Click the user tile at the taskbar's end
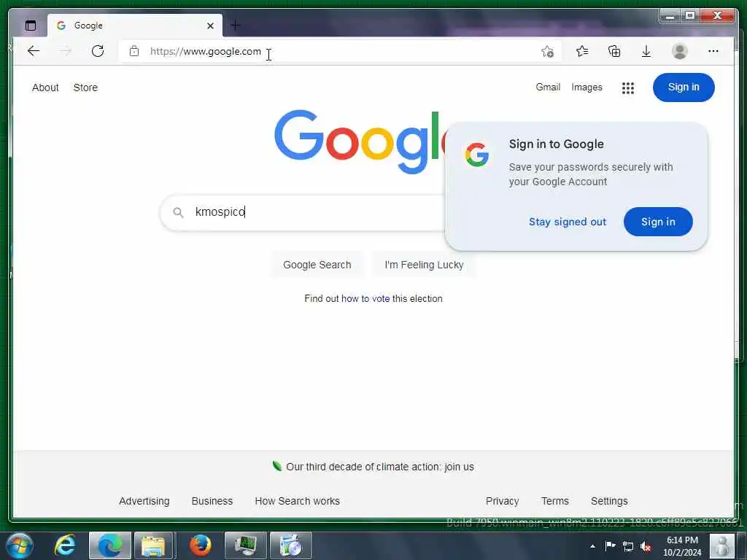The image size is (747, 560). tap(722, 545)
